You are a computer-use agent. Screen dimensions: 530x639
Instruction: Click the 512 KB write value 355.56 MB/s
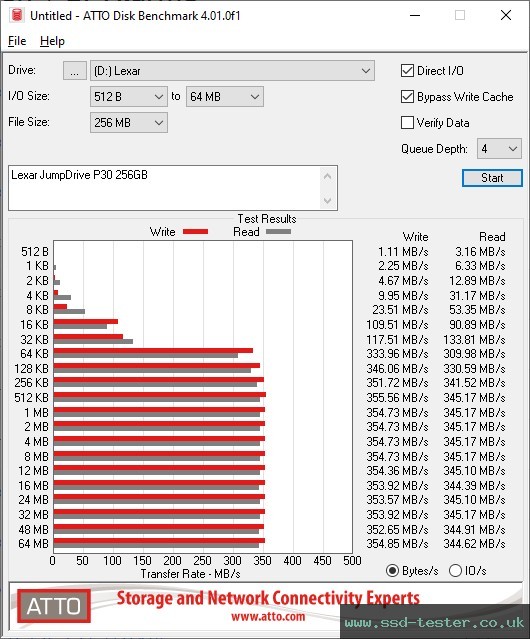pyautogui.click(x=397, y=398)
